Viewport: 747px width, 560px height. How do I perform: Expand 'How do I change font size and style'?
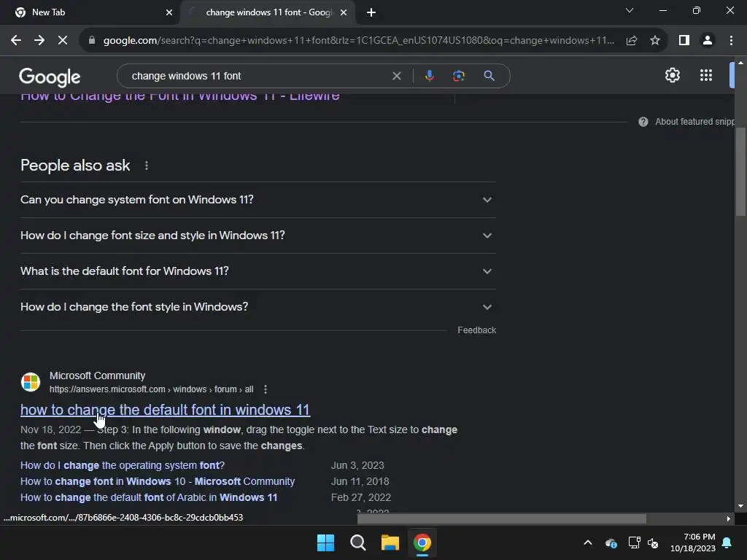(x=258, y=236)
